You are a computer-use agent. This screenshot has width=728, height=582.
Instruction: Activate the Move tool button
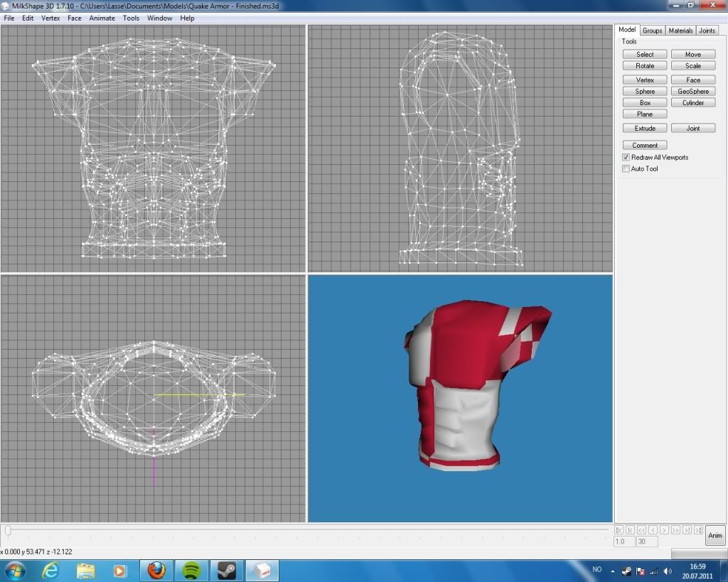click(x=693, y=54)
